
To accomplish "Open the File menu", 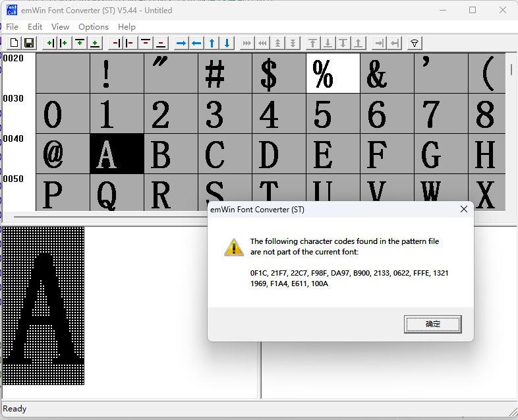I will (x=13, y=27).
